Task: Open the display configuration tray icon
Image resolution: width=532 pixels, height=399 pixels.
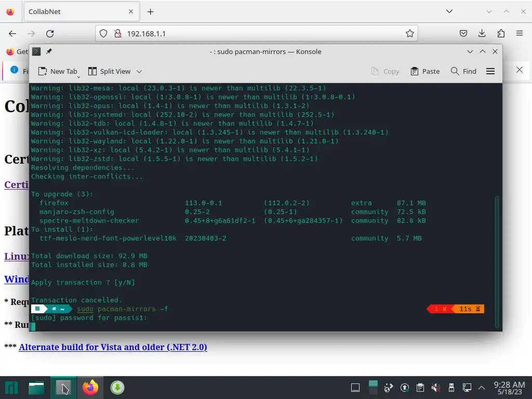Action: coord(467,388)
